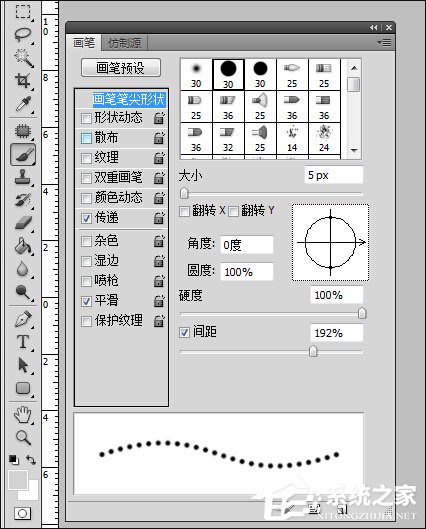
Task: Switch to the 仿制源 tab
Action: pyautogui.click(x=124, y=43)
